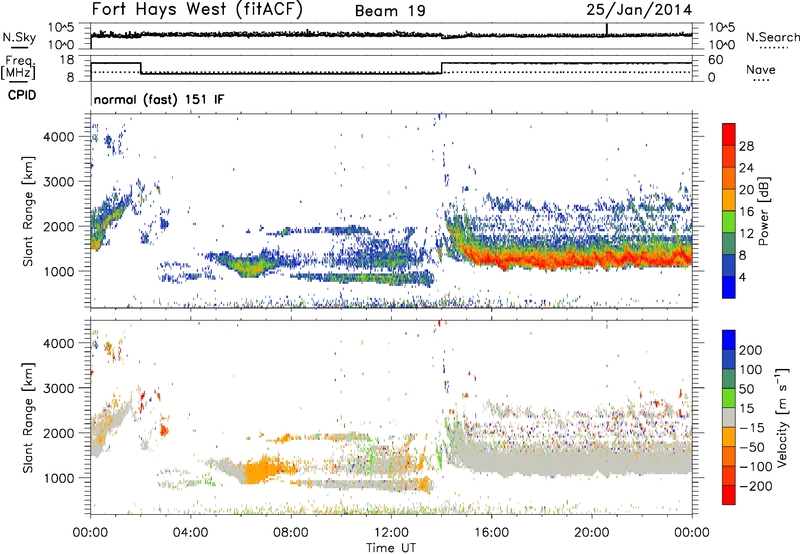
Task: Click the 2000 tick in the power panel
Action: (59, 226)
